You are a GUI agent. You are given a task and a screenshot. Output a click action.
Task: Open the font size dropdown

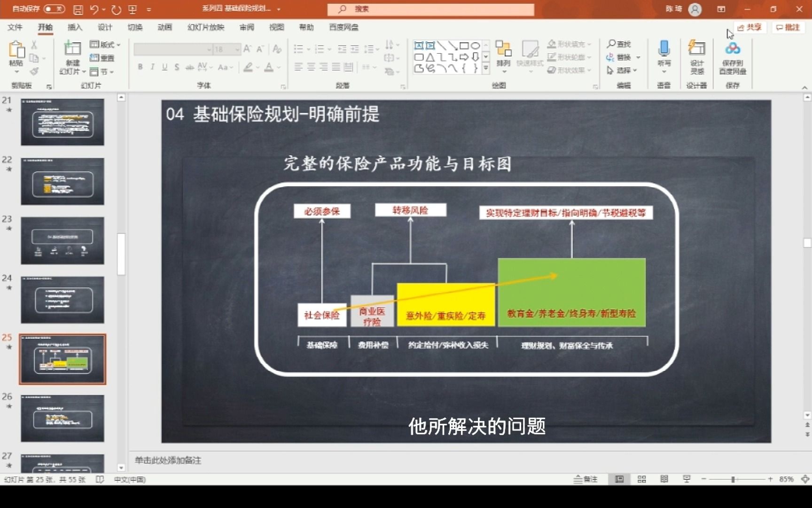coord(237,49)
